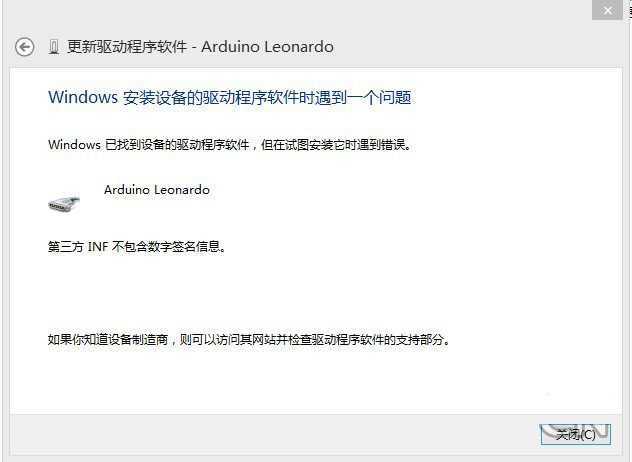This screenshot has width=632, height=462.
Task: Click the 第三方 INF error message
Action: coord(136,246)
